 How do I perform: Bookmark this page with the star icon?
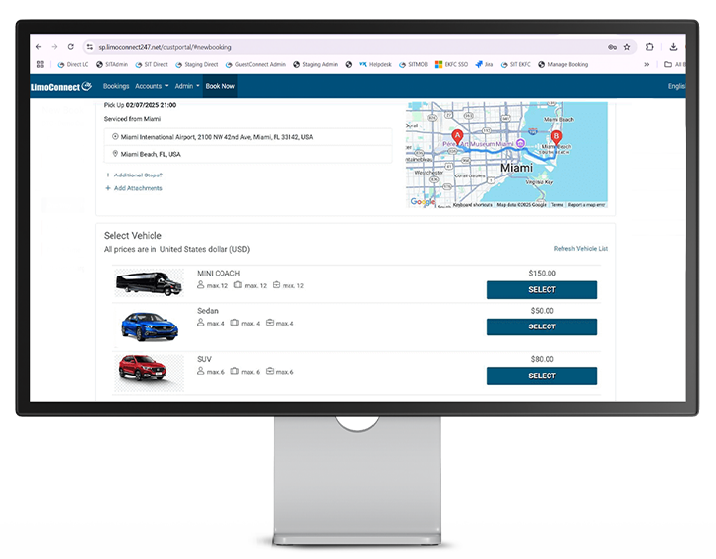click(627, 46)
